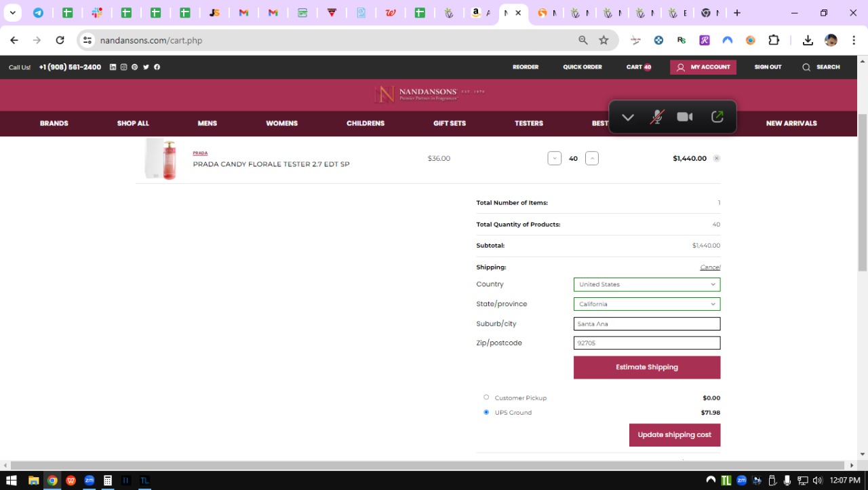
Task: Open the Instagram social icon in header
Action: tap(123, 67)
